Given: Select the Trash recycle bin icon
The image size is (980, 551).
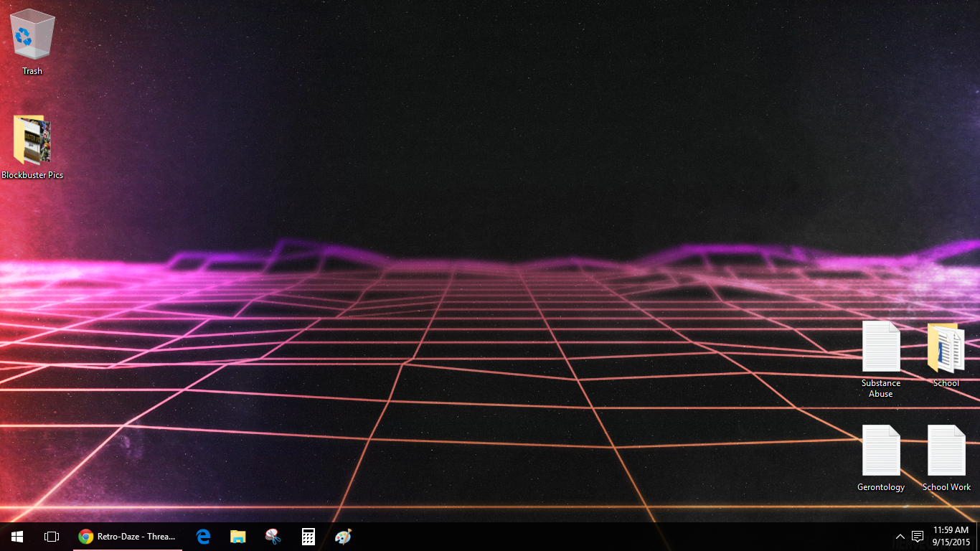Looking at the screenshot, I should (32, 34).
